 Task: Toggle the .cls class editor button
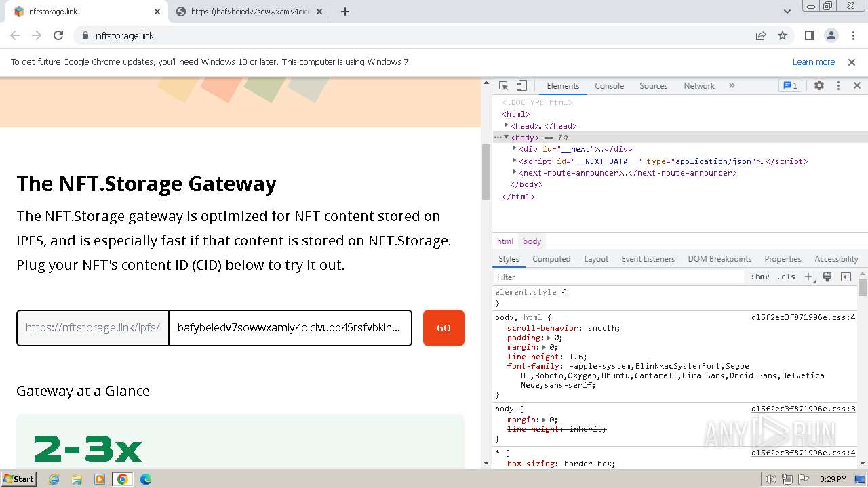click(786, 277)
